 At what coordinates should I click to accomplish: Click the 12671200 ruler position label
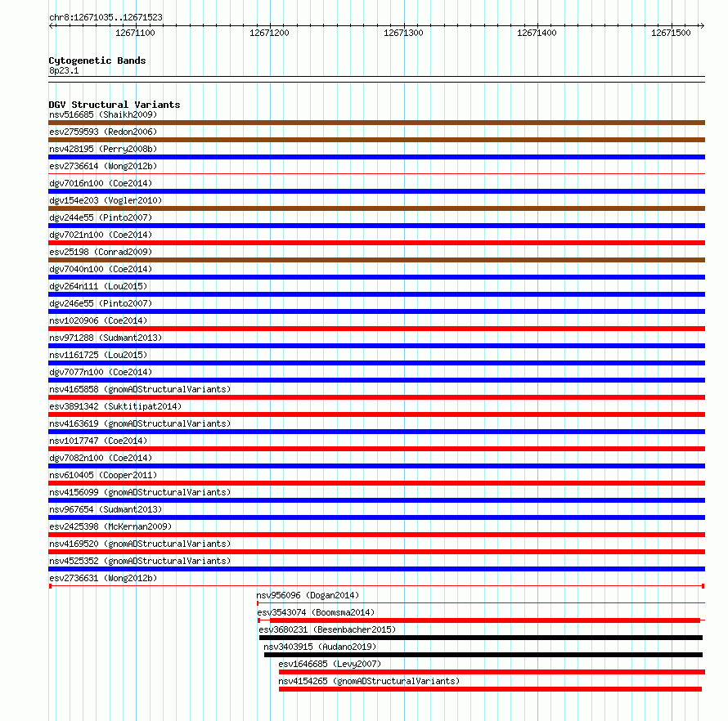(x=269, y=33)
